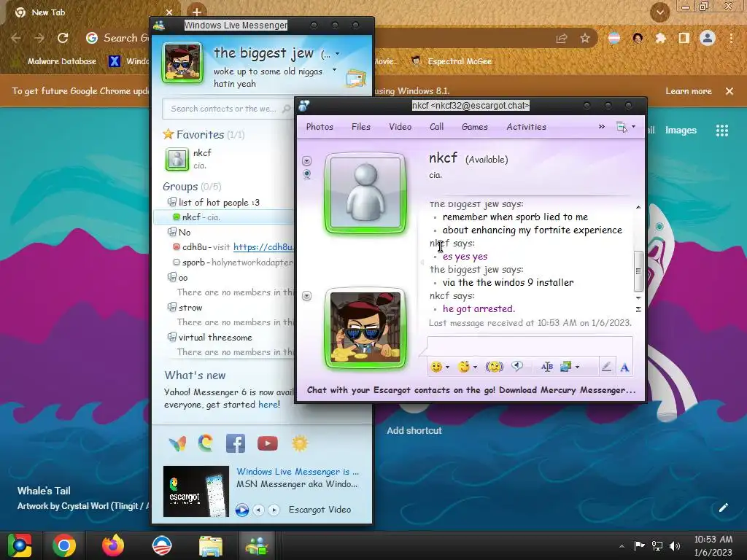
Task: Click Chrome's reload page button
Action: tap(63, 38)
